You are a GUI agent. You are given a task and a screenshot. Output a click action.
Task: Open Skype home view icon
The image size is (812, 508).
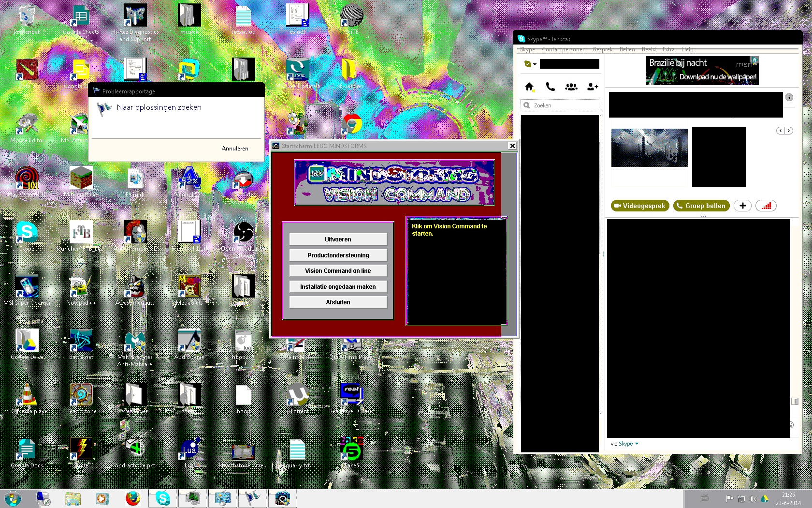(529, 87)
